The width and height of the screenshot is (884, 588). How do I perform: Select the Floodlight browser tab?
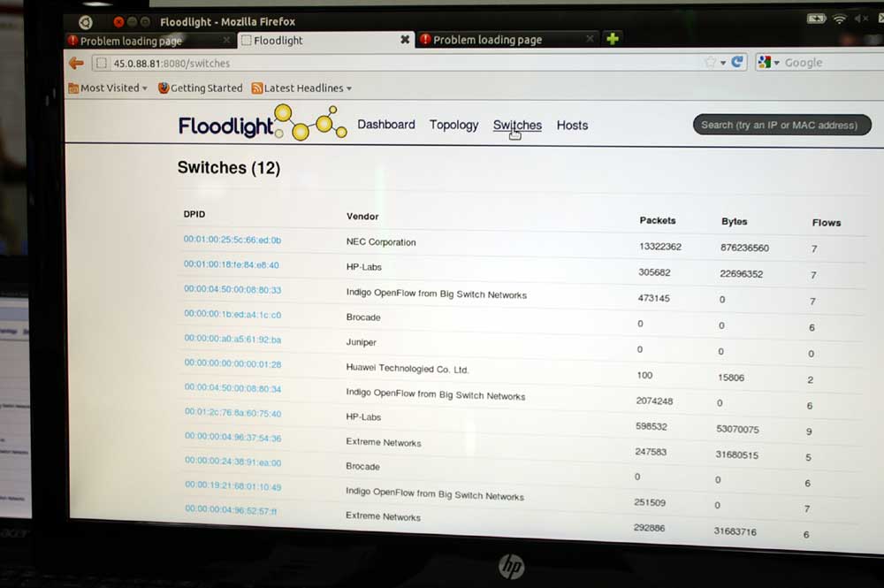point(324,40)
